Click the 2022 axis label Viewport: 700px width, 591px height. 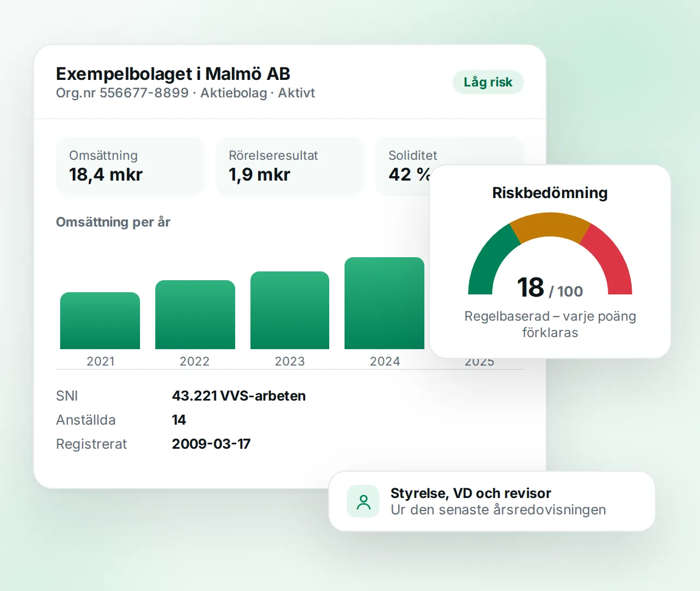[195, 361]
